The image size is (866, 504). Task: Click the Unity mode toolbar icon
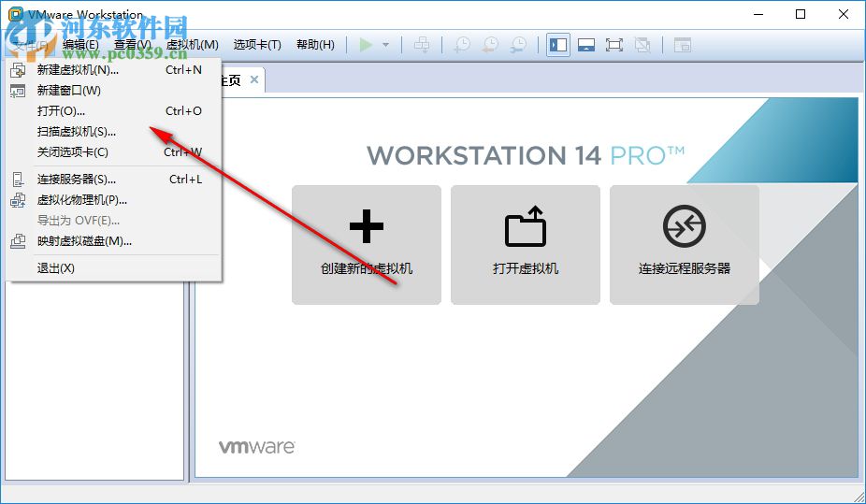coord(642,45)
